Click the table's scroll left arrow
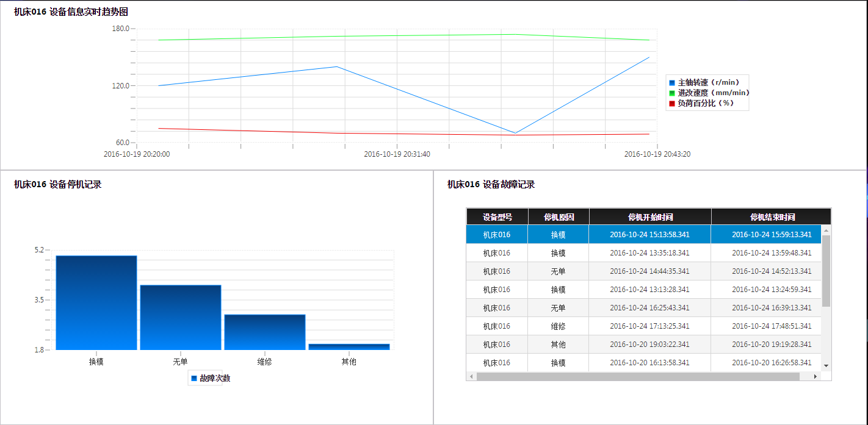The image size is (868, 425). [471, 376]
